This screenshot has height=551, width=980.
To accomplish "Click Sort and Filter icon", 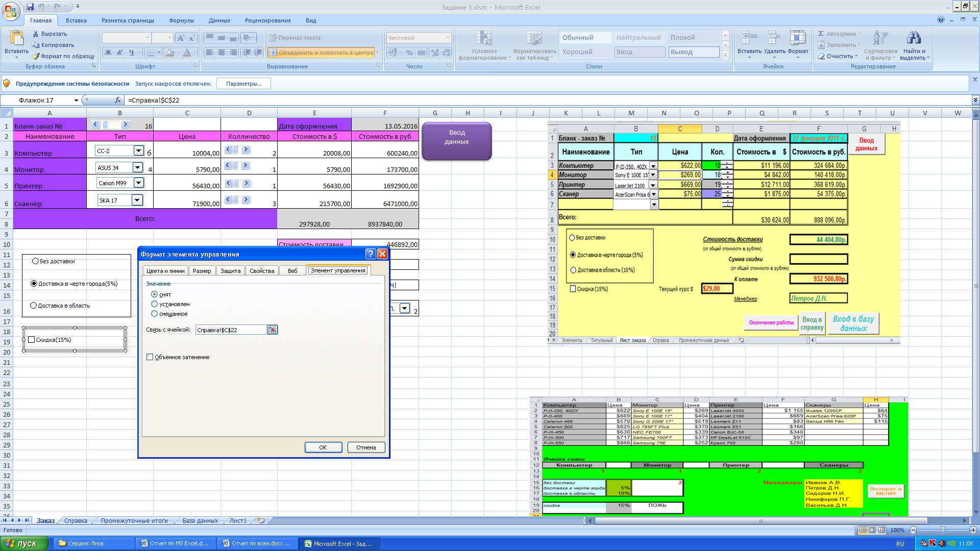I will pyautogui.click(x=880, y=39).
